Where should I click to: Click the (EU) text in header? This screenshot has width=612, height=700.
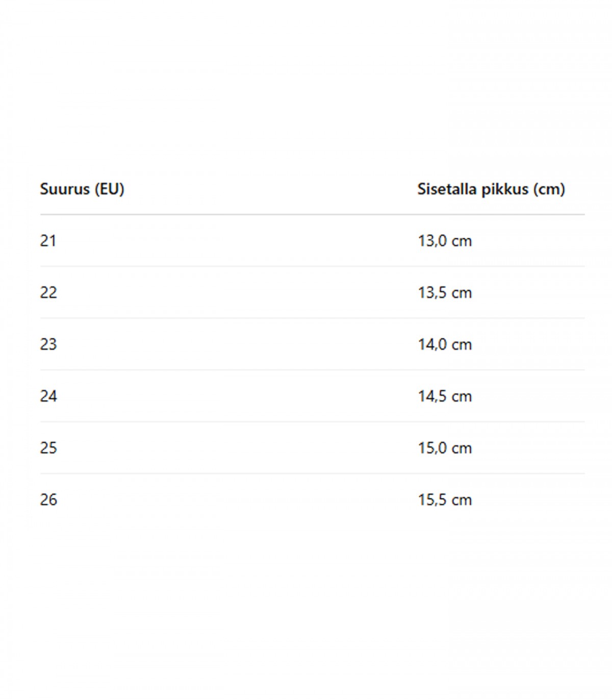pos(109,189)
